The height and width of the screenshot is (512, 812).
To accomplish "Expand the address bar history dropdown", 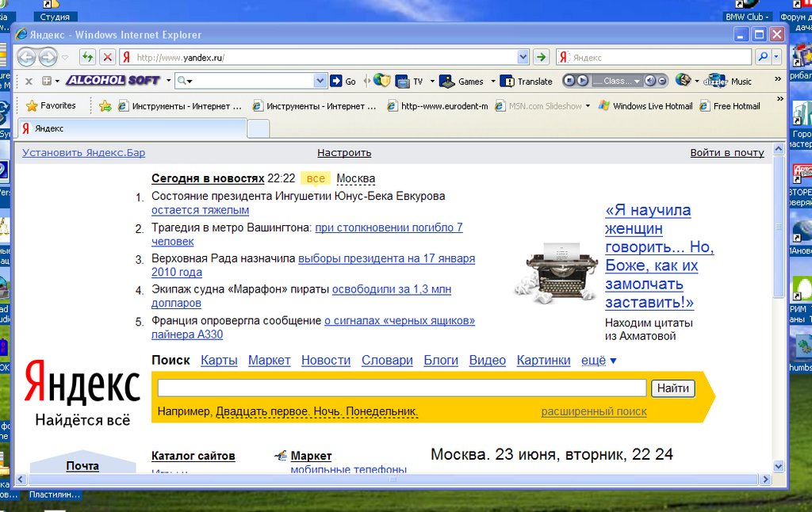I will [523, 57].
